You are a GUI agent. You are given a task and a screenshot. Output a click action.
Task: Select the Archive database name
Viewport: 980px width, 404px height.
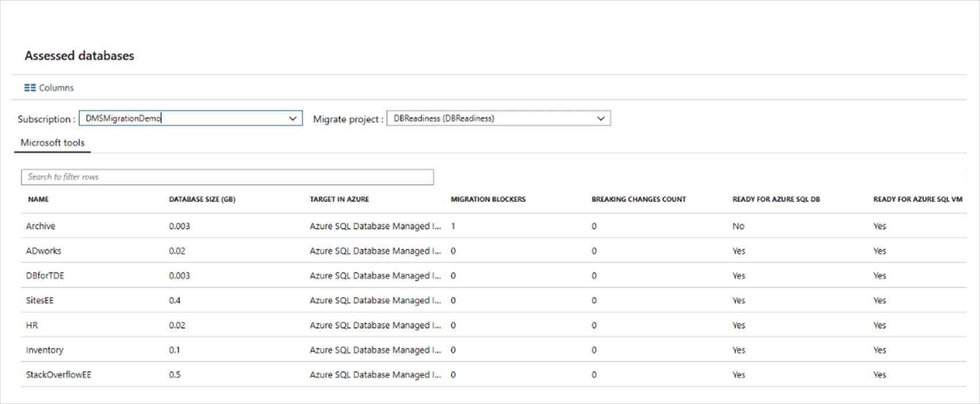40,226
